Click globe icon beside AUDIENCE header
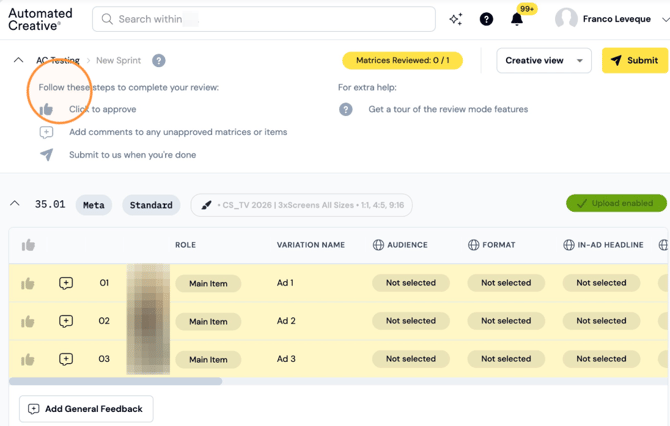 378,245
